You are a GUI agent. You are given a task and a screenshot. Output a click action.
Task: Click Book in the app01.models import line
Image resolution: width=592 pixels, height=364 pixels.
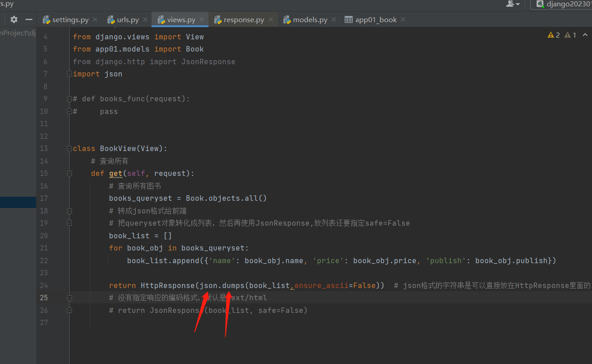tap(195, 49)
